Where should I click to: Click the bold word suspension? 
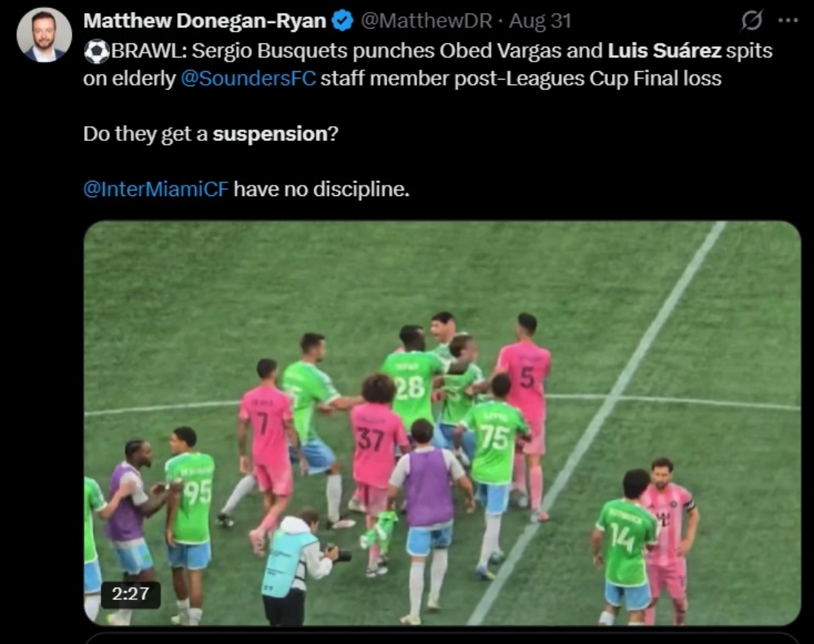(x=270, y=134)
